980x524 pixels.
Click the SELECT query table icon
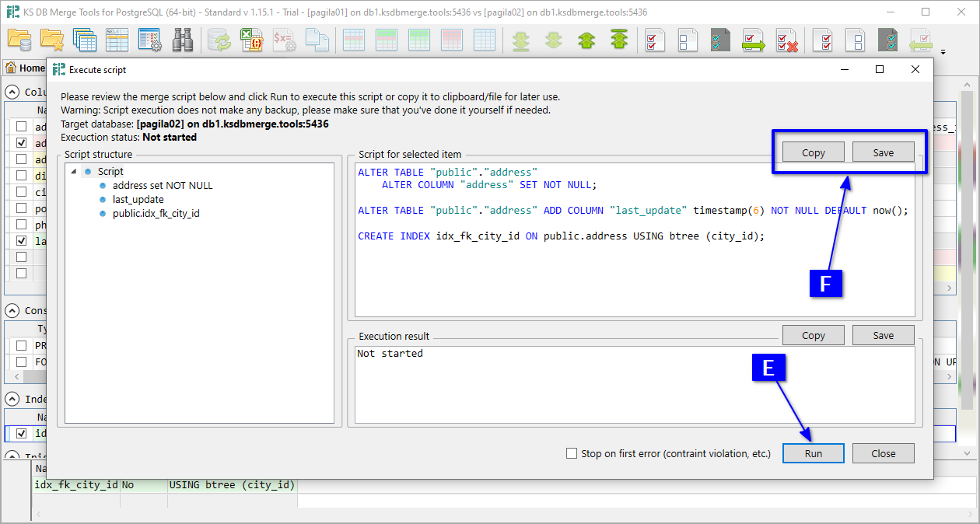pyautogui.click(x=117, y=40)
